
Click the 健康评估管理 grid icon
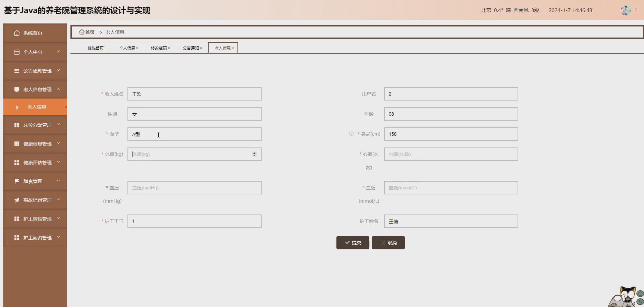click(x=17, y=163)
